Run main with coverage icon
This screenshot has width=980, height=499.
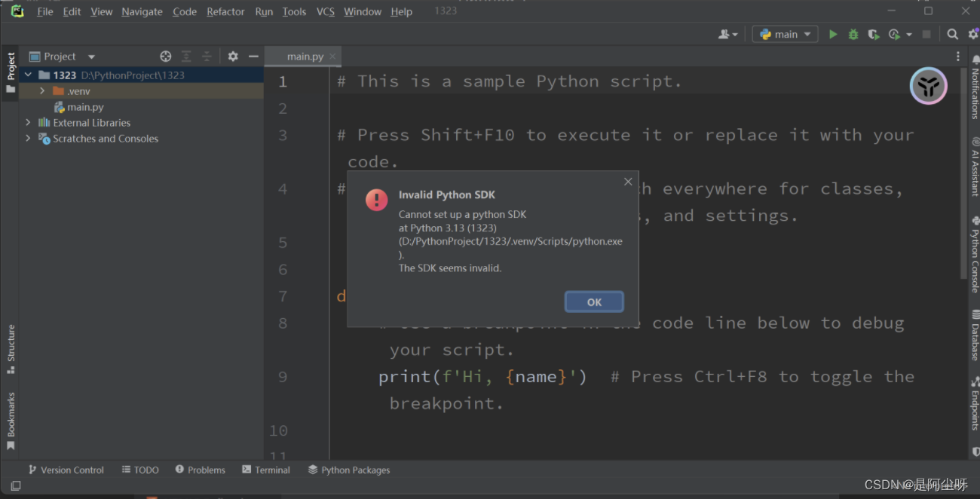pos(873,34)
